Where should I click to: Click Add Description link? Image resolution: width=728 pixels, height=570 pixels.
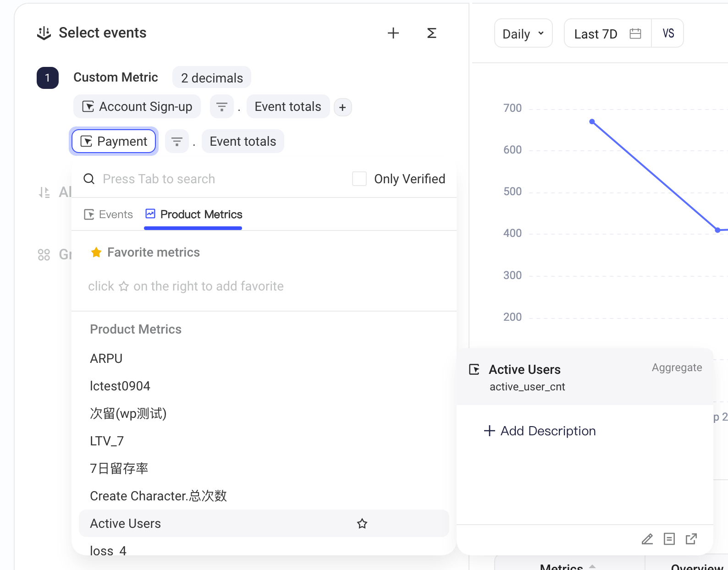(x=540, y=431)
